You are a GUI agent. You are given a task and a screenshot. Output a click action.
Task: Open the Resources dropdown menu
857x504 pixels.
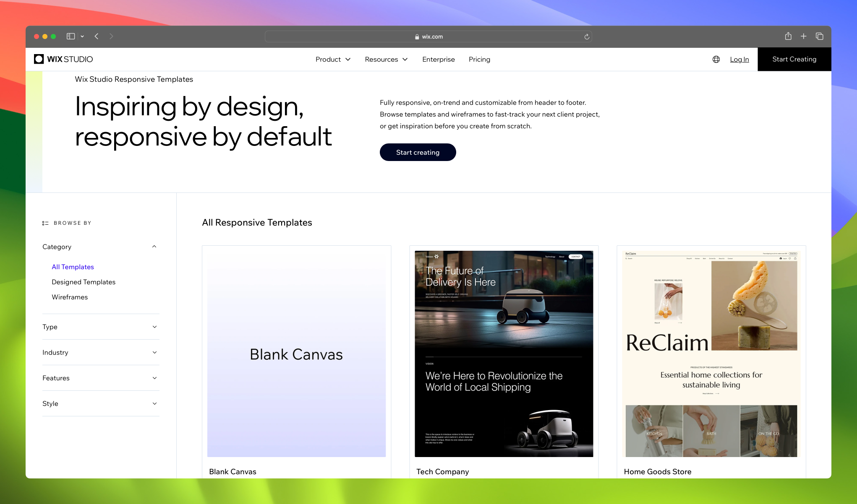[386, 59]
